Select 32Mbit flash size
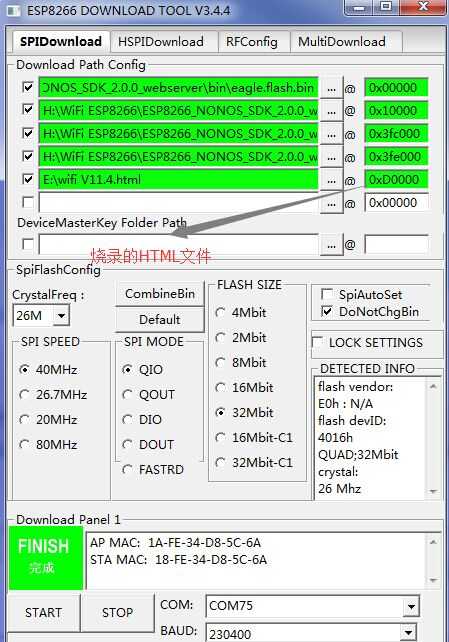This screenshot has height=642, width=449. pos(244,413)
